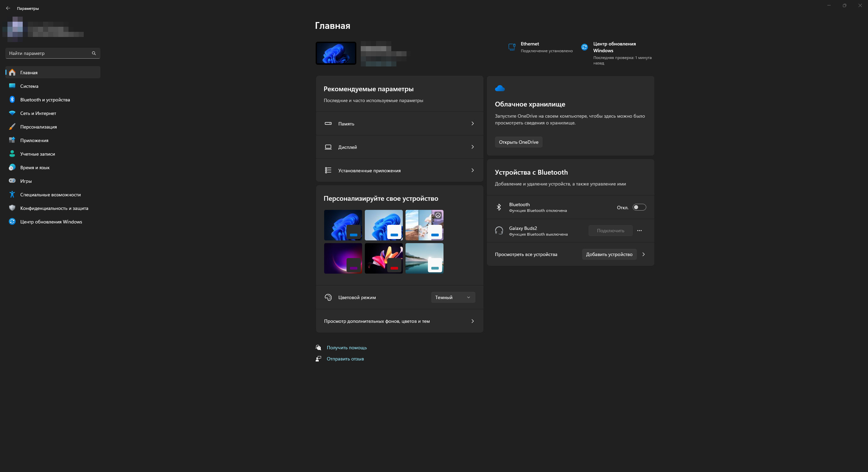Select the red flower theme thumbnail
Viewport: 868px width, 472px height.
tap(383, 258)
